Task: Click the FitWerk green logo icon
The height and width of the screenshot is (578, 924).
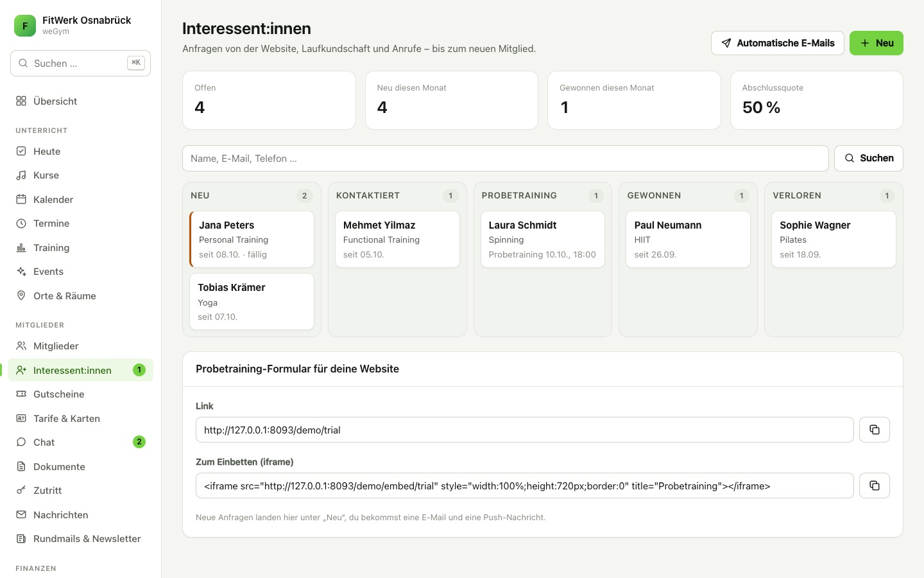Action: click(25, 26)
